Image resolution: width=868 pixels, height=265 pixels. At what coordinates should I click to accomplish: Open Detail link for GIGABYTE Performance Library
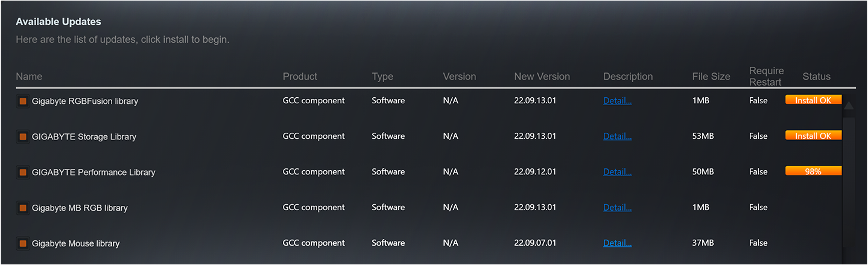point(617,172)
